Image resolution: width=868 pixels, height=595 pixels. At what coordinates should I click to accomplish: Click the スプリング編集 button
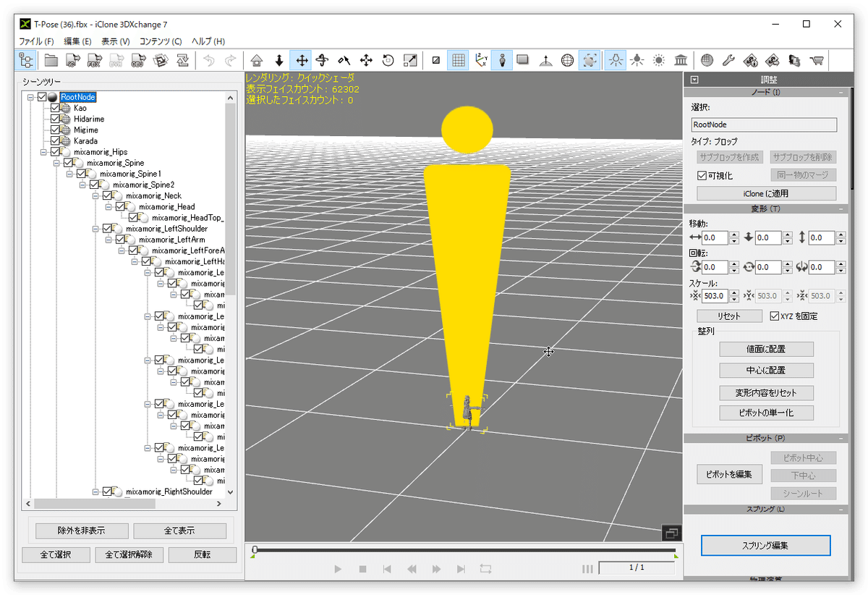pyautogui.click(x=766, y=544)
